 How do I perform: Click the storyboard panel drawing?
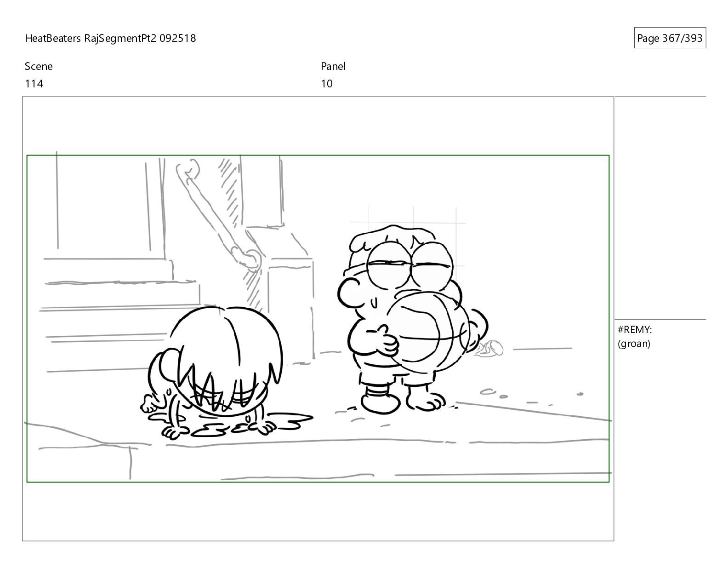pyautogui.click(x=318, y=319)
